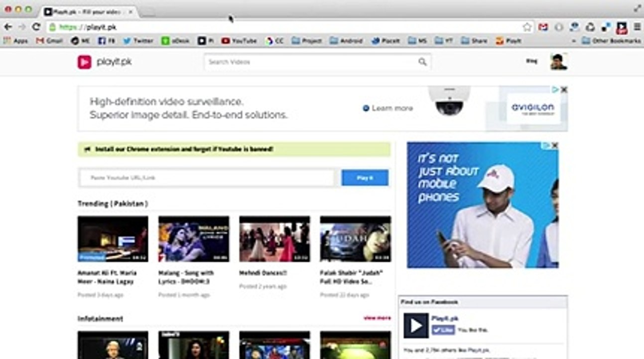This screenshot has height=359, width=644.
Task: Expand the MS bookmarks folder
Action: (x=417, y=41)
